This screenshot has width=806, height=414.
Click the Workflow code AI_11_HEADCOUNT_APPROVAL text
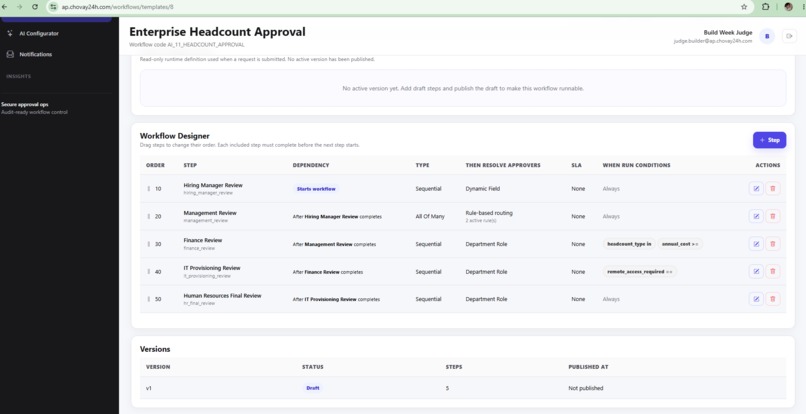pos(187,45)
